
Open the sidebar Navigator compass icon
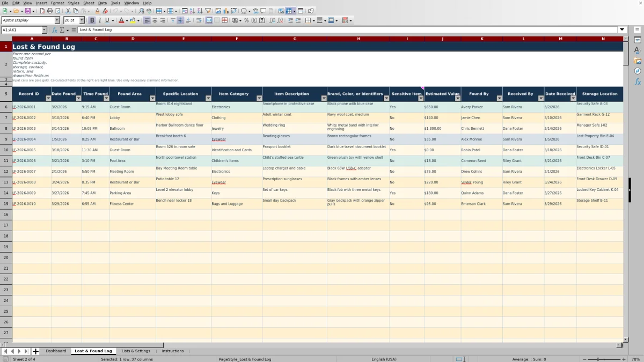tap(638, 71)
